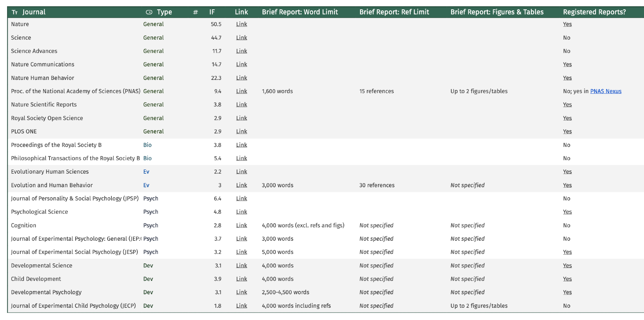The height and width of the screenshot is (320, 644).
Task: Open the PNAS Nexus hyperlink
Action: (x=606, y=91)
